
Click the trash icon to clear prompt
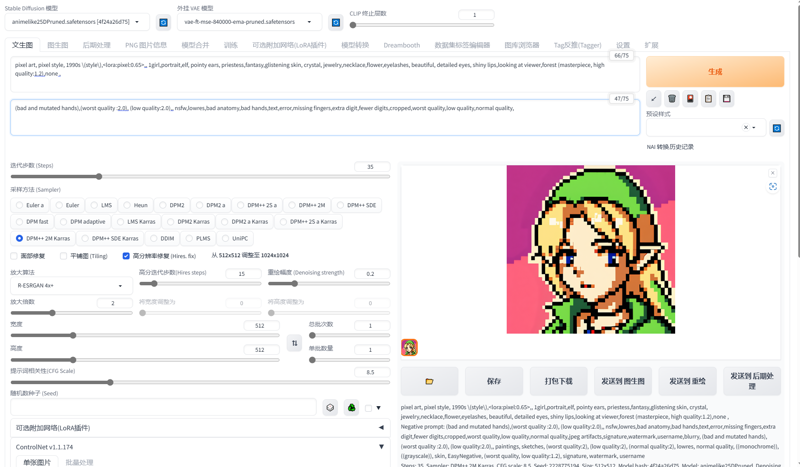672,99
